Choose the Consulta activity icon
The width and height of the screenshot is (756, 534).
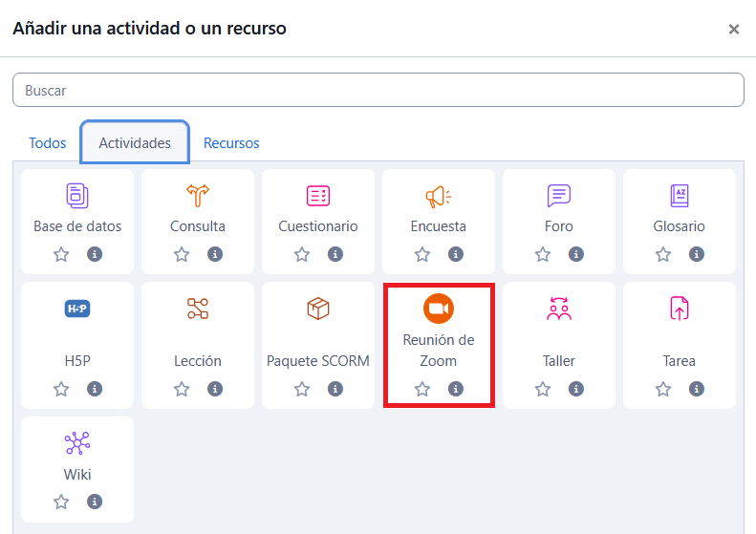198,196
